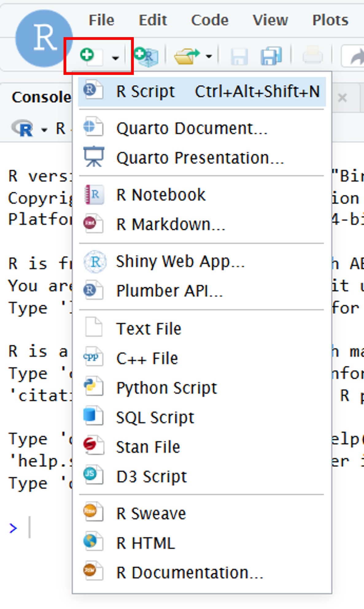This screenshot has height=609, width=364.
Task: Choose Python Script menu entry
Action: (167, 388)
